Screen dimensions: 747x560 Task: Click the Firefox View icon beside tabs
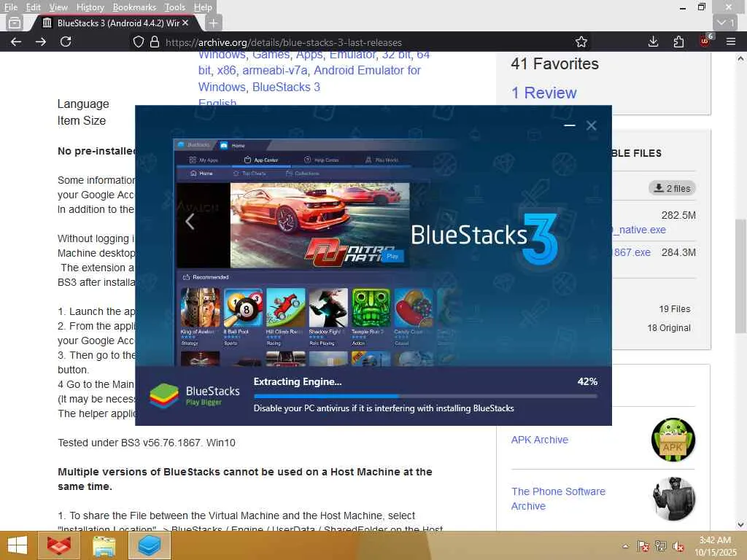(15, 23)
